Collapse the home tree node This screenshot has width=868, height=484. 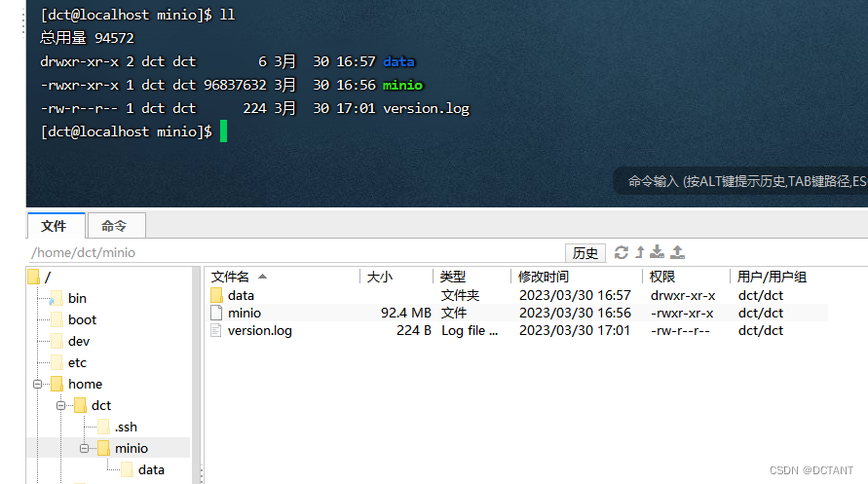pyautogui.click(x=37, y=385)
